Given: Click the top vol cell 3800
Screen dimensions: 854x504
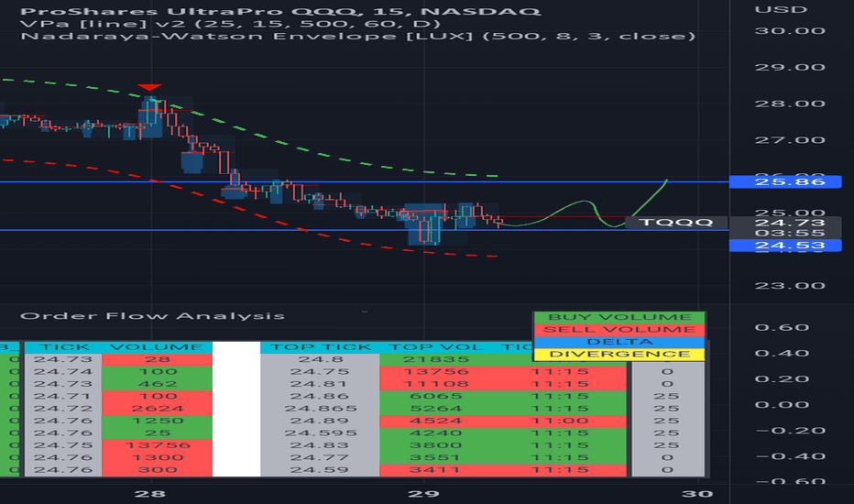Looking at the screenshot, I should (x=436, y=445).
